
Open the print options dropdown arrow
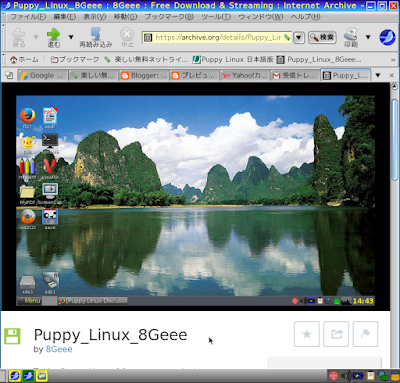[x=368, y=37]
